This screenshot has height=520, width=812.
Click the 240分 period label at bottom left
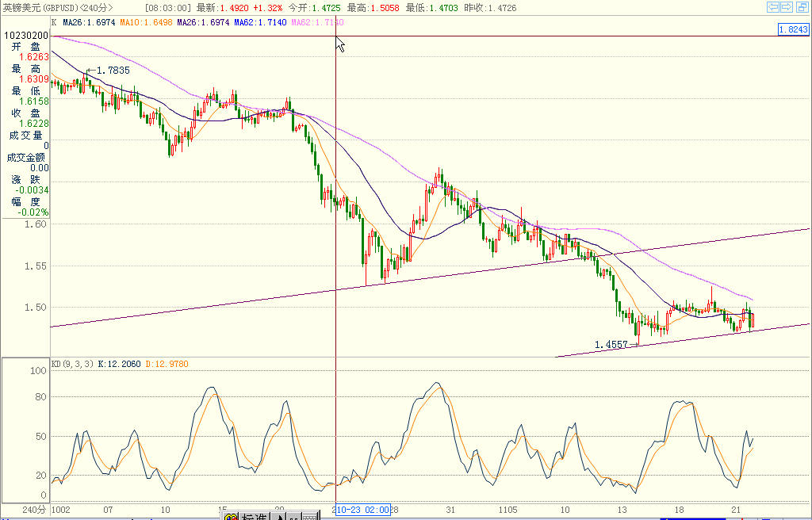[x=34, y=510]
